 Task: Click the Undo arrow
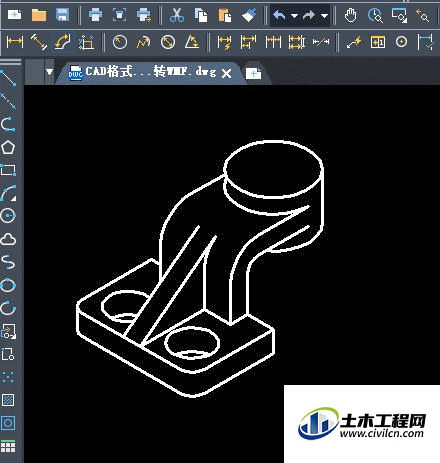click(279, 15)
